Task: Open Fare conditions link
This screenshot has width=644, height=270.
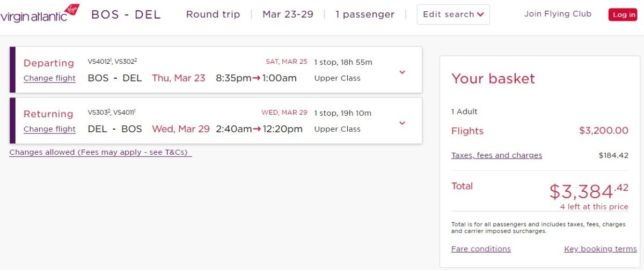Action: 481,249
